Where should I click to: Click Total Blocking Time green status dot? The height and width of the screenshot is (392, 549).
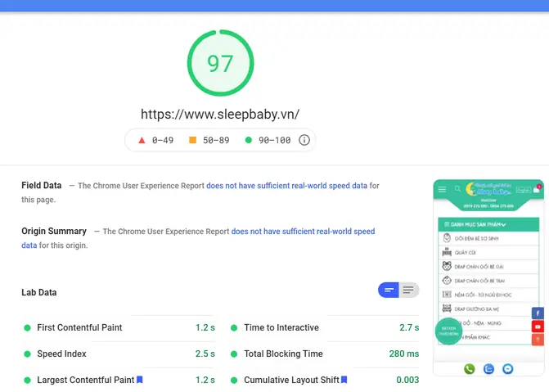tap(234, 354)
